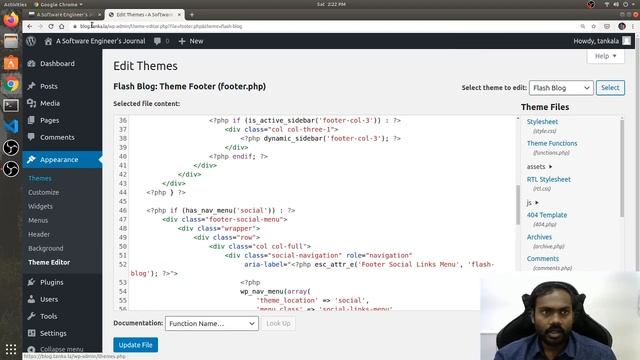Image resolution: width=640 pixels, height=360 pixels.
Task: Open the Activities overview
Action: click(15, 4)
